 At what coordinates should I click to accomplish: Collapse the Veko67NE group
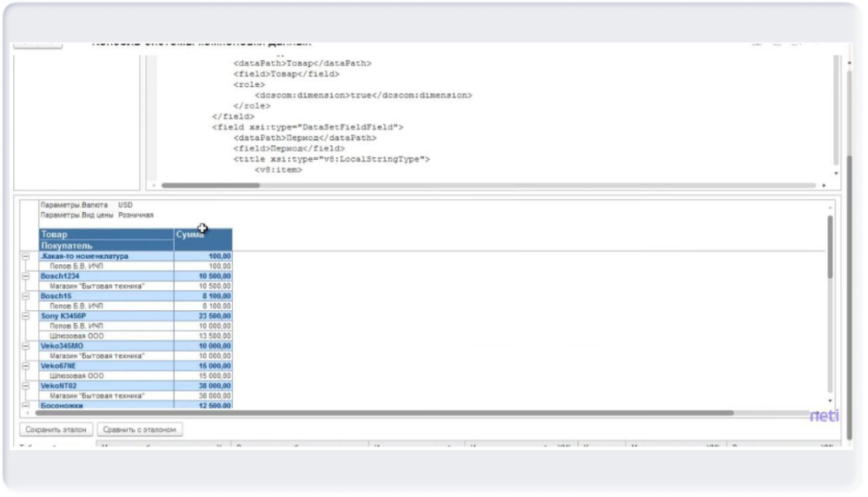tap(25, 365)
